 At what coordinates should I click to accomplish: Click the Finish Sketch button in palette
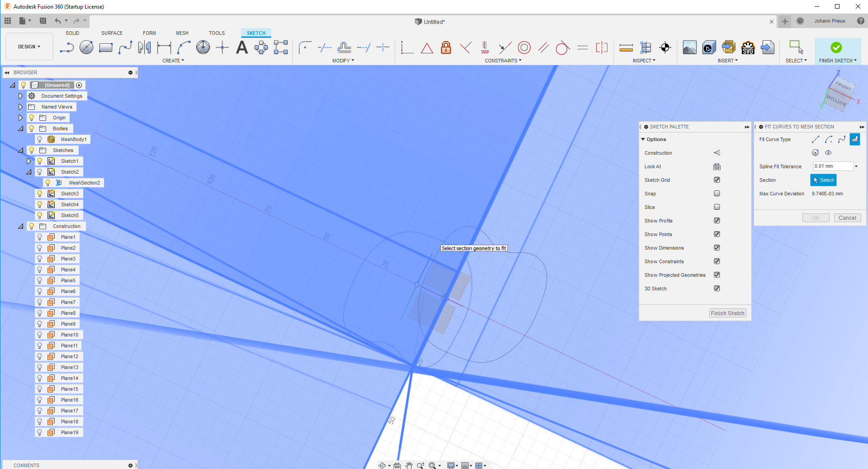click(x=727, y=313)
